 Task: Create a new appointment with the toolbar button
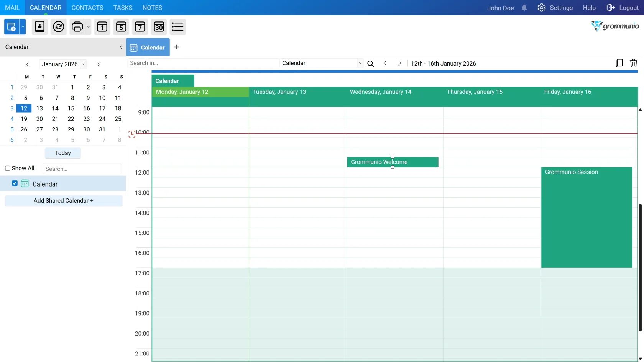[x=11, y=27]
